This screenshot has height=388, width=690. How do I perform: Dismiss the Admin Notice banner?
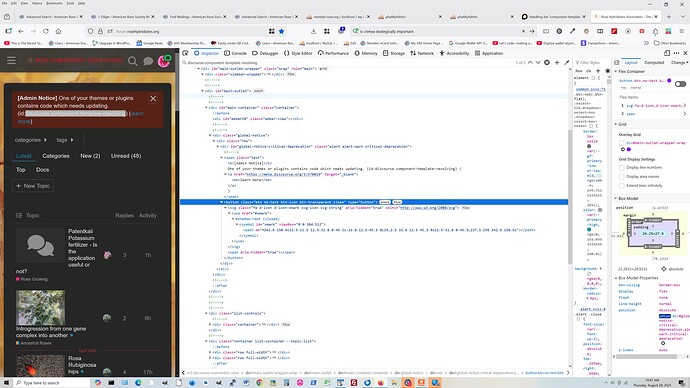pos(153,99)
